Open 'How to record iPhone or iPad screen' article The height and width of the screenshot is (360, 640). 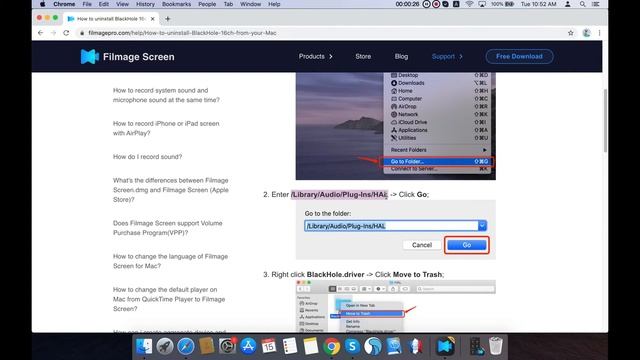[x=166, y=128]
